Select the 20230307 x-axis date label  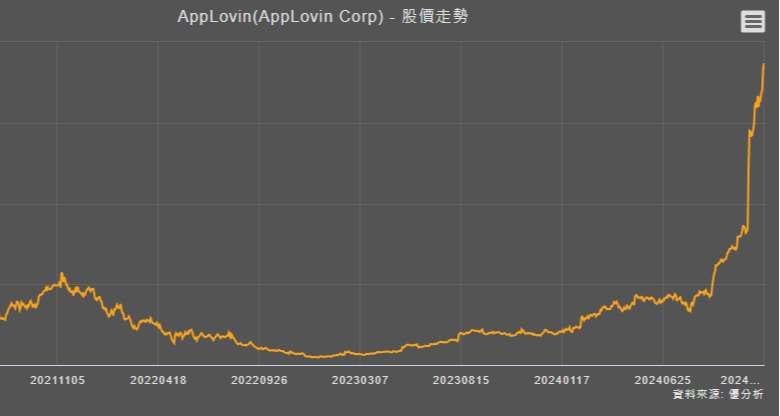coord(360,380)
